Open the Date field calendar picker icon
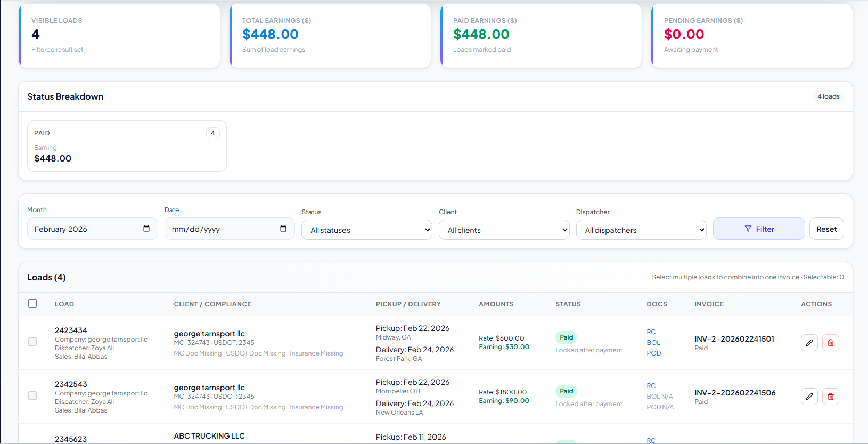Screen dimensions: 868x444 (283, 229)
